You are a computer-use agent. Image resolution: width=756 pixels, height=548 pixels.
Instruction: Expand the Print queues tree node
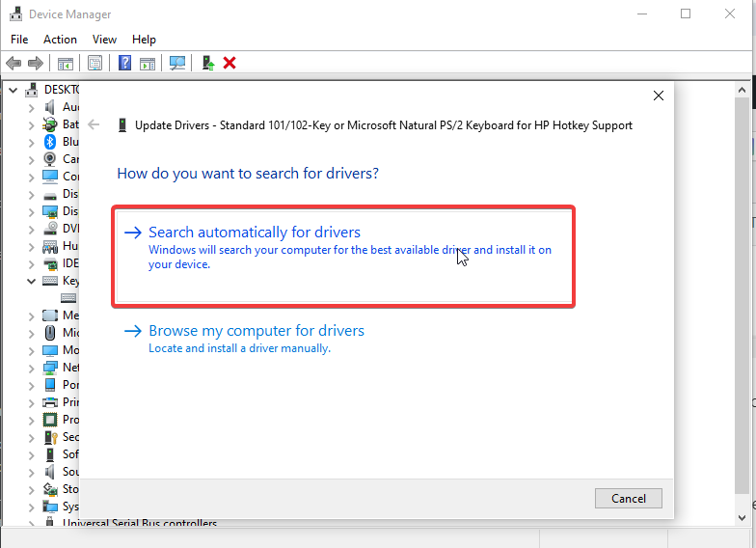point(31,403)
